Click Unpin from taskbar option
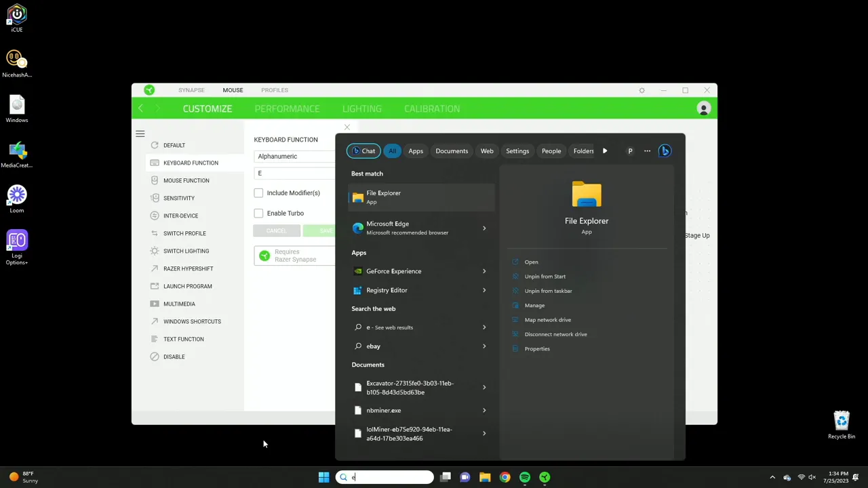Viewport: 868px width, 488px height. click(x=548, y=291)
